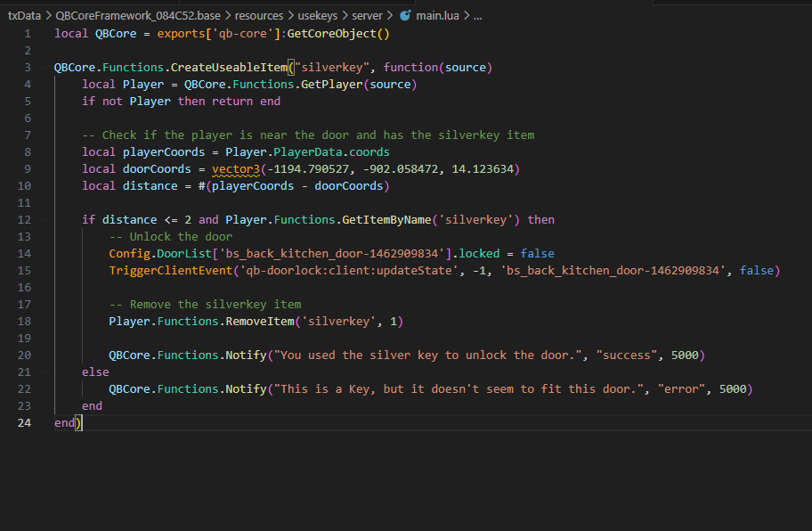This screenshot has width=812, height=531.
Task: Select main.lua in the breadcrumb bar
Action: (436, 14)
